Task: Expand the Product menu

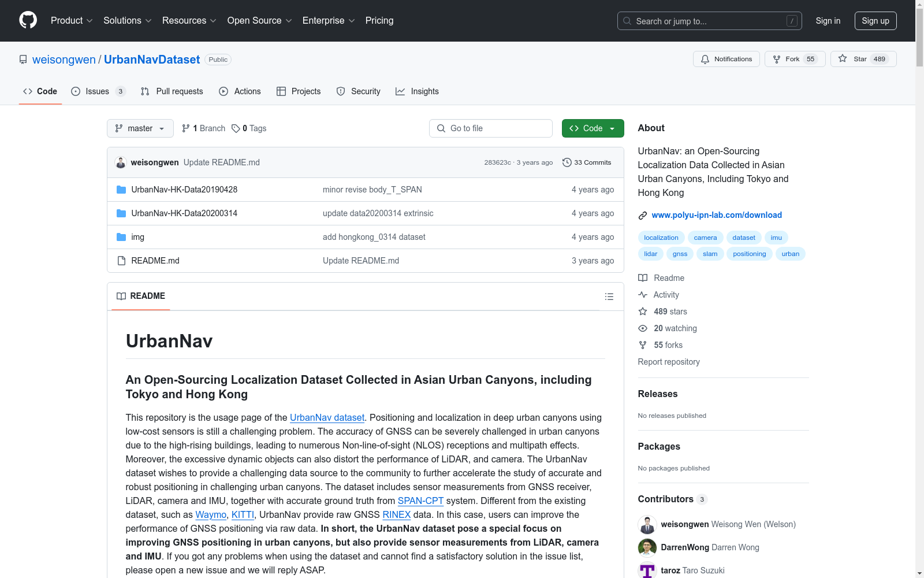Action: coord(72,21)
